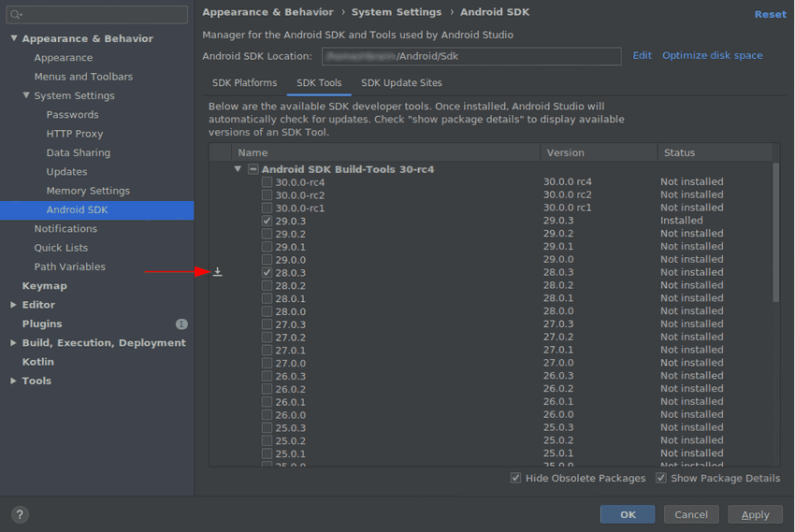Open the SDK Update Sites tab
This screenshot has width=795, height=532.
pos(401,82)
